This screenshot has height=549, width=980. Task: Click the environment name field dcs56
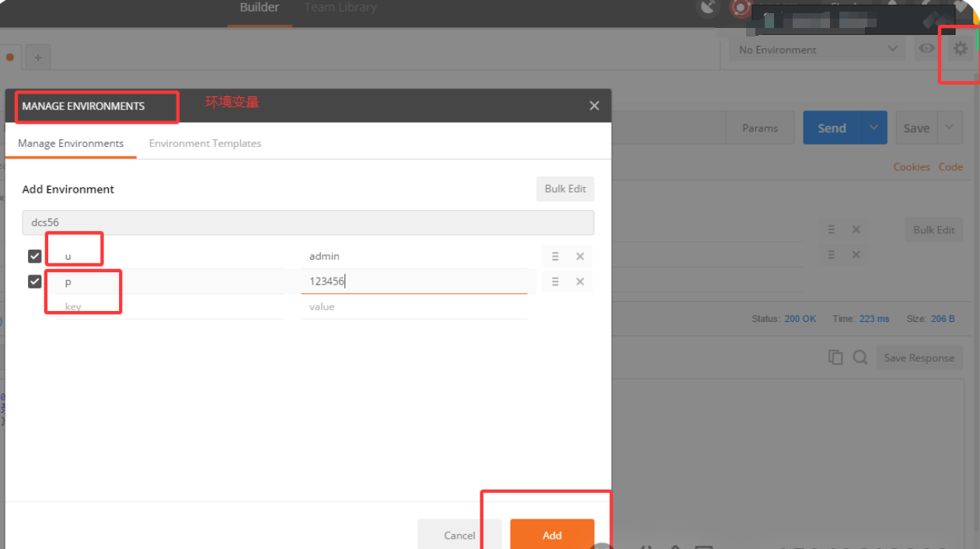coord(308,222)
